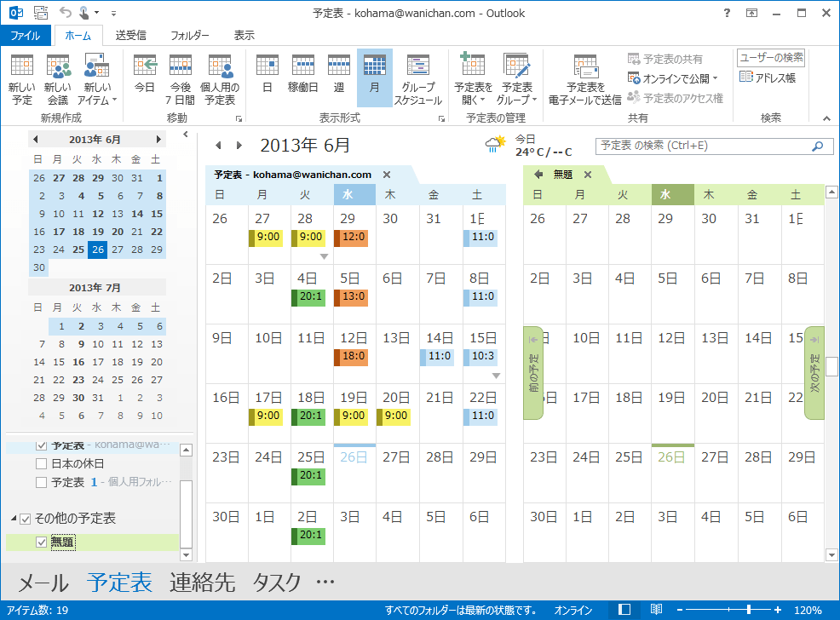The width and height of the screenshot is (840, 620).
Task: Open the フォルダー ribbon tab
Action: [190, 35]
